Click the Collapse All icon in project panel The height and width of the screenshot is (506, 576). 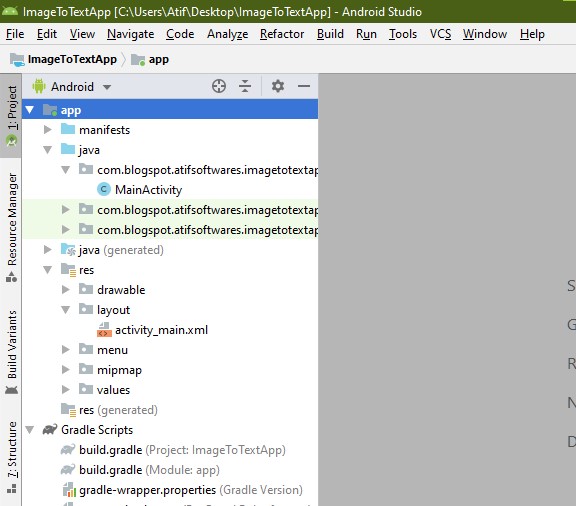245,86
